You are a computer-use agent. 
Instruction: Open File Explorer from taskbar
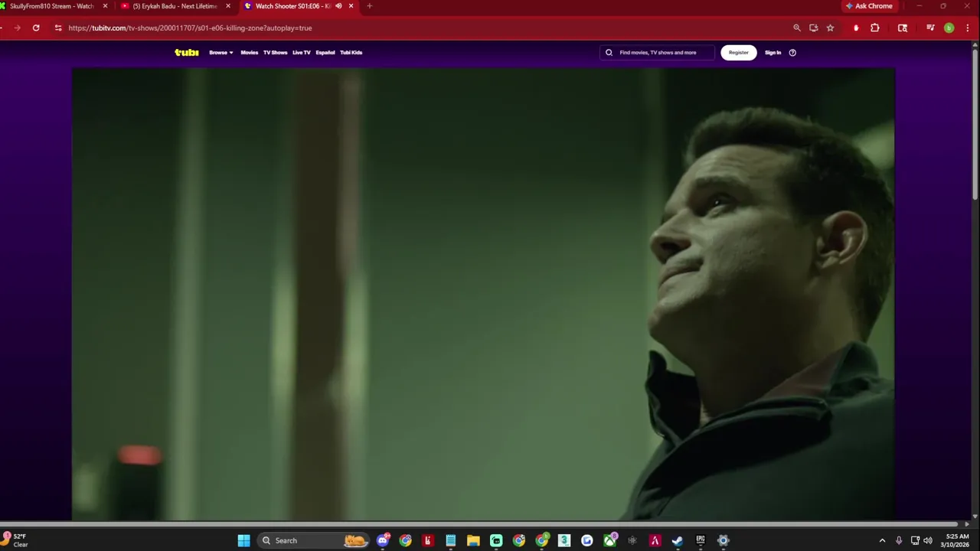(x=473, y=540)
